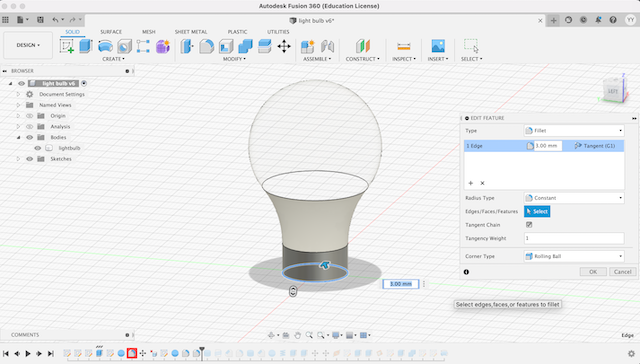This screenshot has height=364, width=640.
Task: Click the timeline play button
Action: pyautogui.click(x=28, y=353)
